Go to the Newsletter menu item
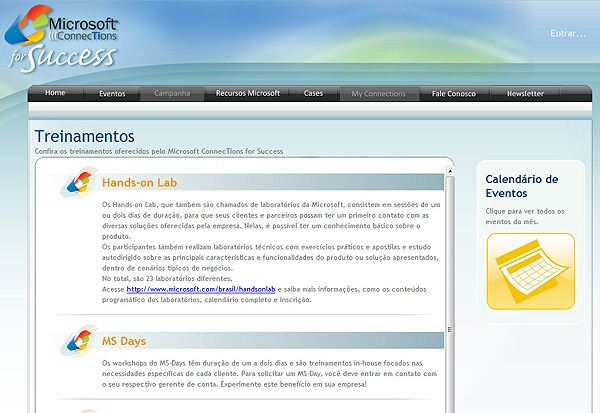The width and height of the screenshot is (600, 413). 525,94
